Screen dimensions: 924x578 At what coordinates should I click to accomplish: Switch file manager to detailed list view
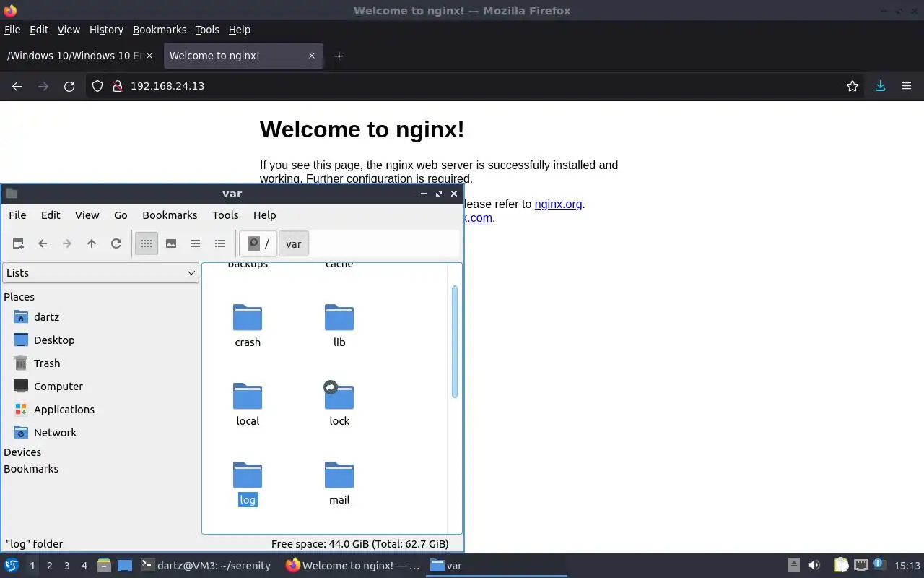coord(220,243)
